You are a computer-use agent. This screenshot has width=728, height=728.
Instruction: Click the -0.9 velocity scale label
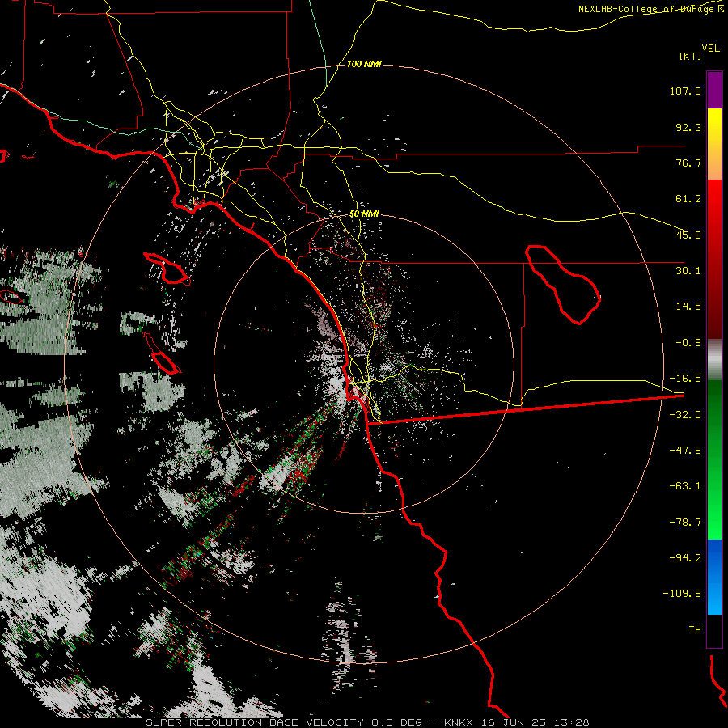coord(688,343)
